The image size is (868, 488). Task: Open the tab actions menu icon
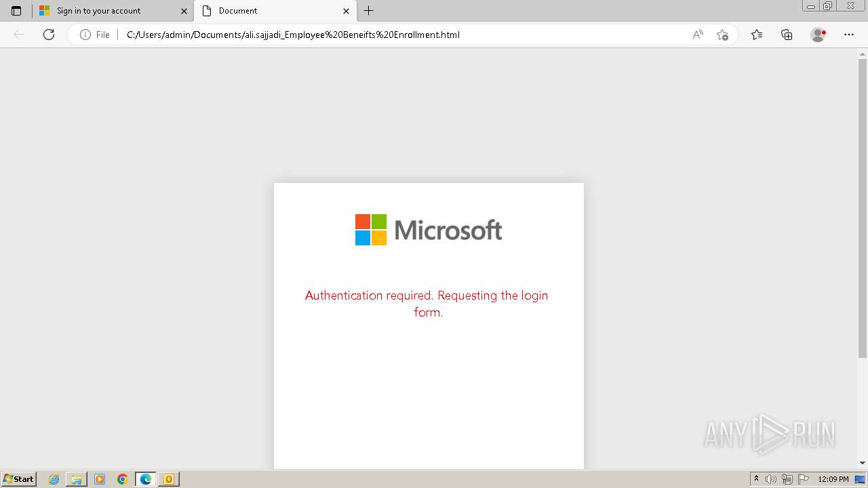click(16, 11)
